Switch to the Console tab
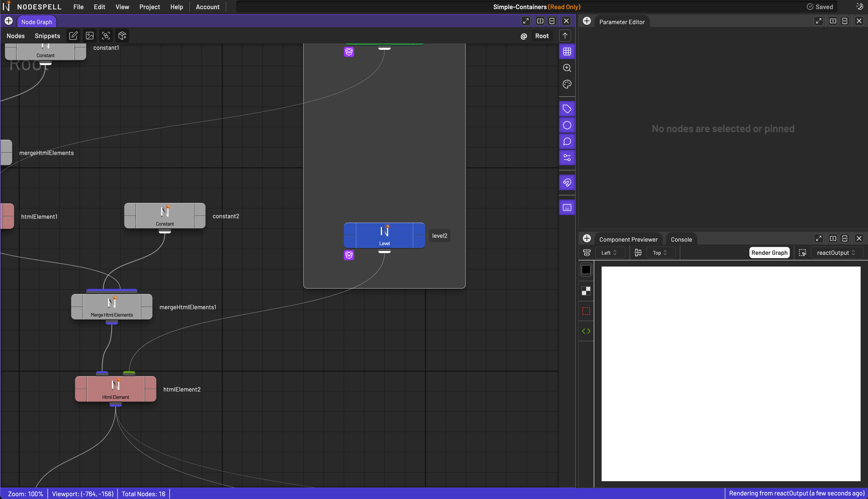 point(681,239)
